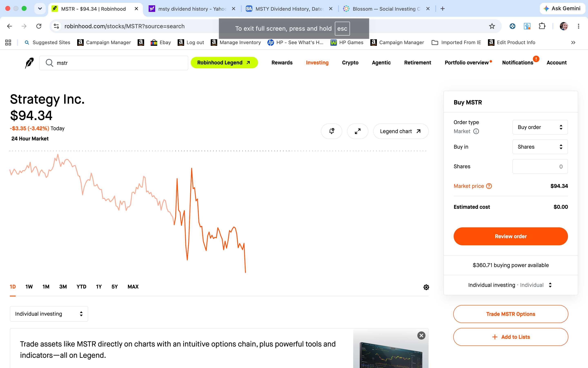Click the Ask Gemini button

tap(562, 9)
